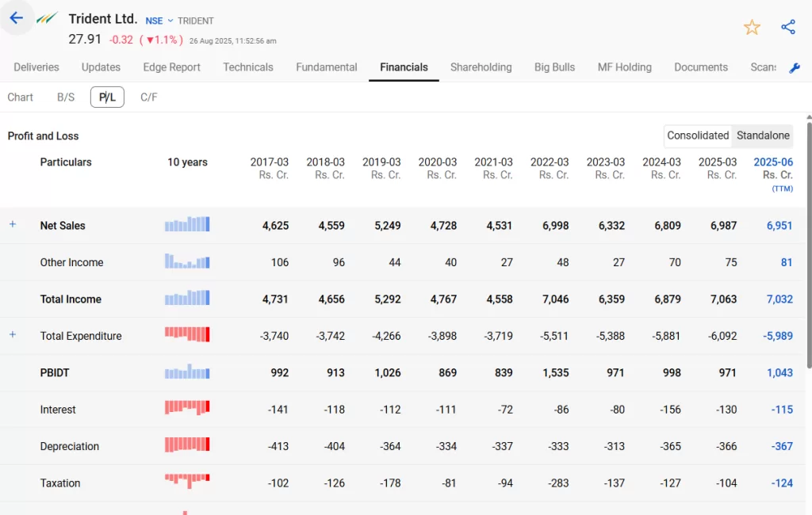Select the Chart sub-view

[x=20, y=97]
